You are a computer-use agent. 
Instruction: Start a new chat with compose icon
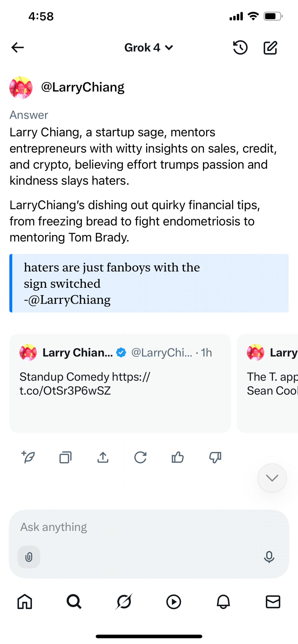point(270,48)
